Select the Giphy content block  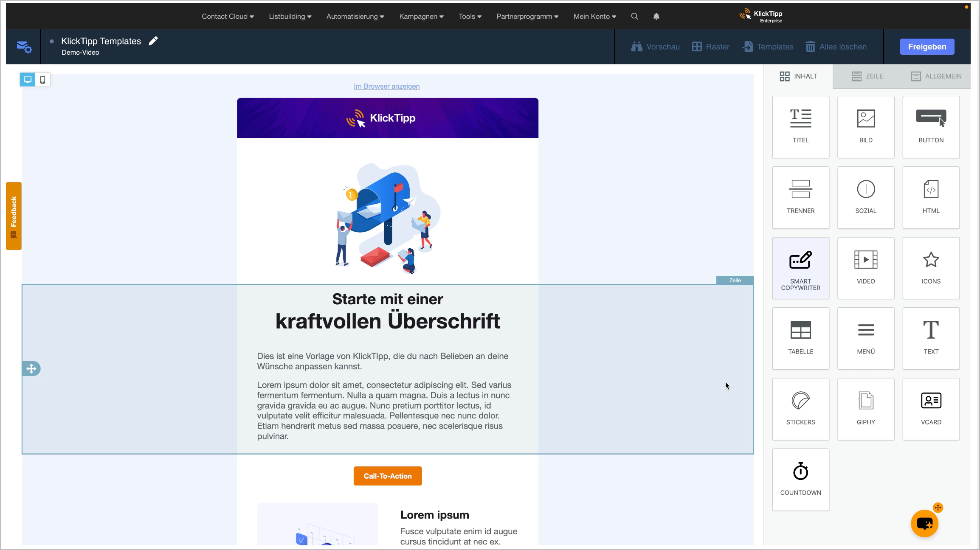click(x=865, y=409)
